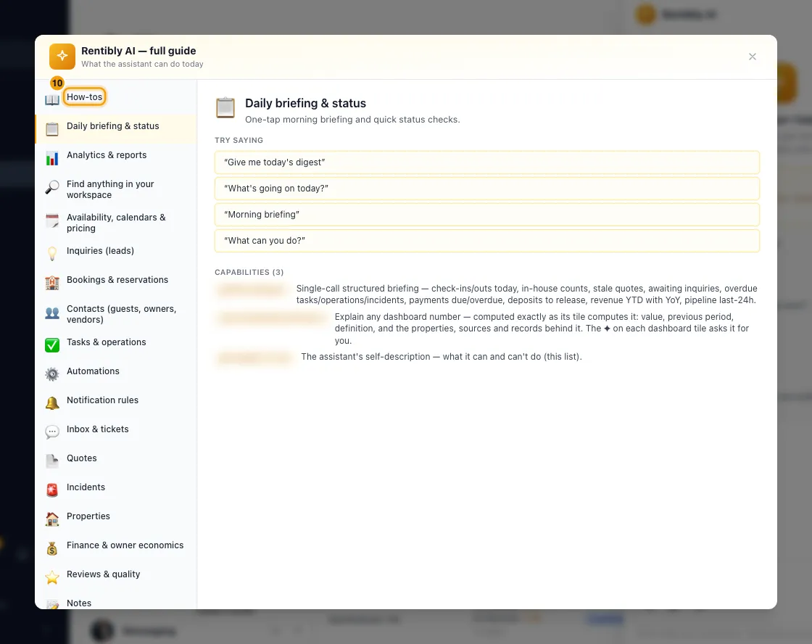Image resolution: width=812 pixels, height=644 pixels.
Task: Click the clipboard icon beside Daily briefing
Action: [x=51, y=129]
